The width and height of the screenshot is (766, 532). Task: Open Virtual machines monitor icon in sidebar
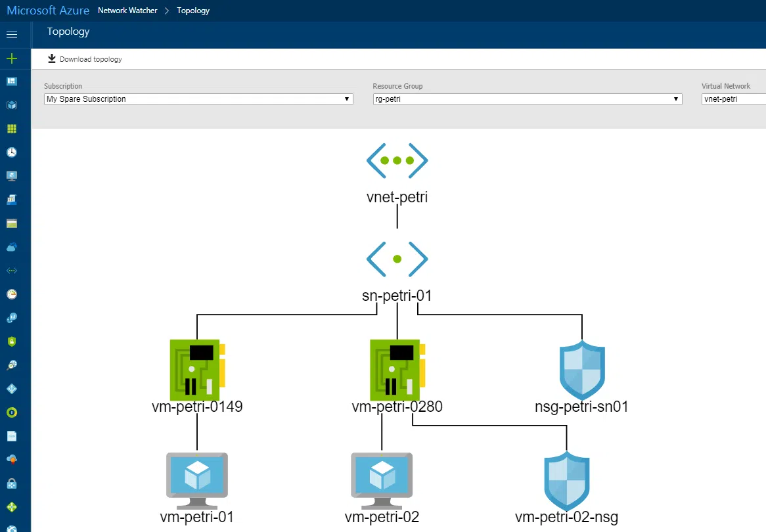(12, 176)
